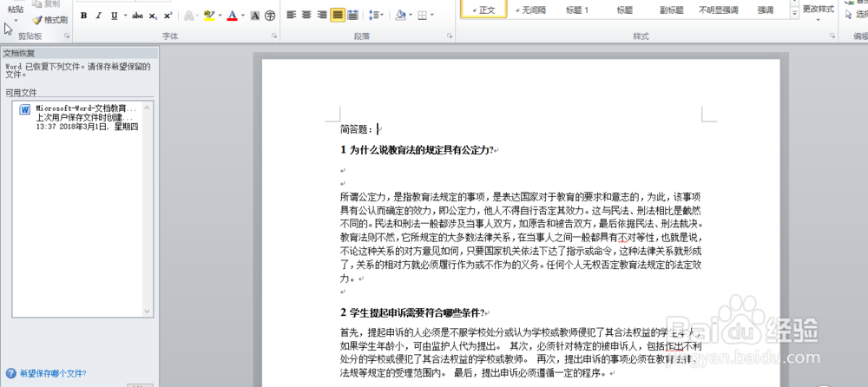Click the 可用文件 label
The image size is (868, 387).
point(21,93)
